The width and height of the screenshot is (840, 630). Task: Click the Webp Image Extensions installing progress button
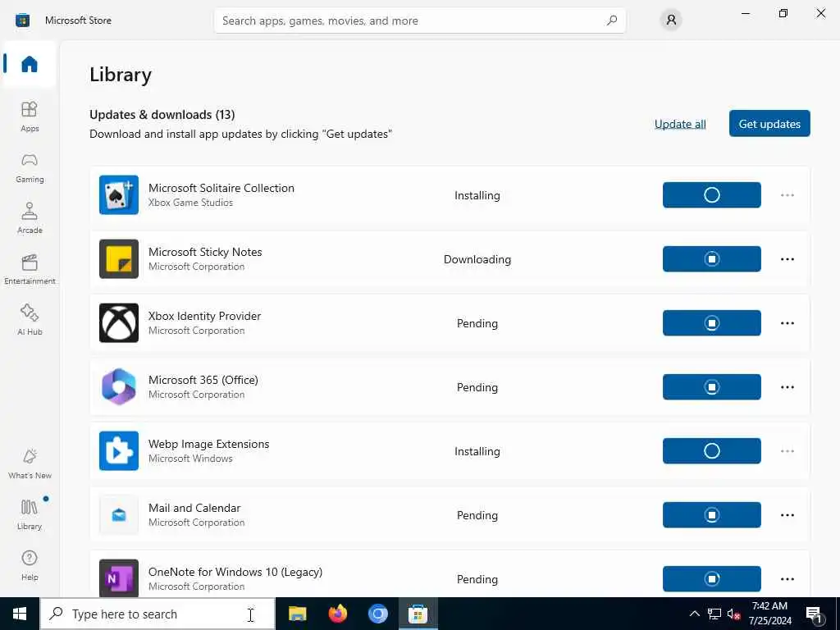711,451
